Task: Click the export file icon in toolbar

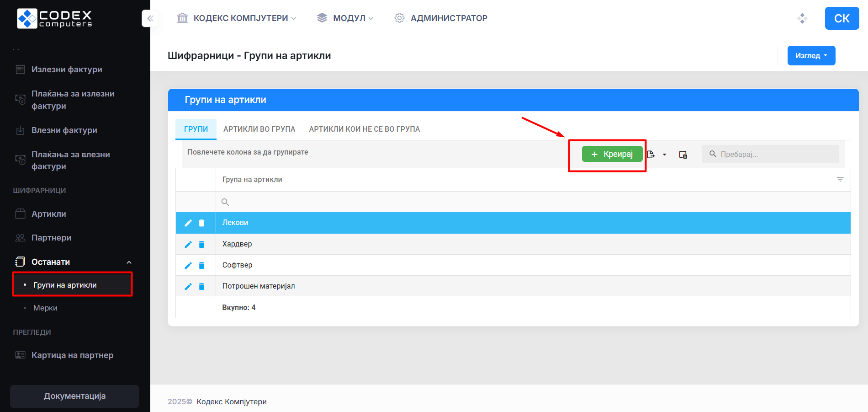Action: pyautogui.click(x=651, y=155)
